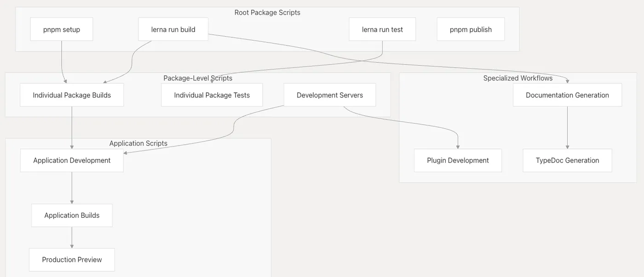Select the Application Scripts group label

(x=138, y=143)
